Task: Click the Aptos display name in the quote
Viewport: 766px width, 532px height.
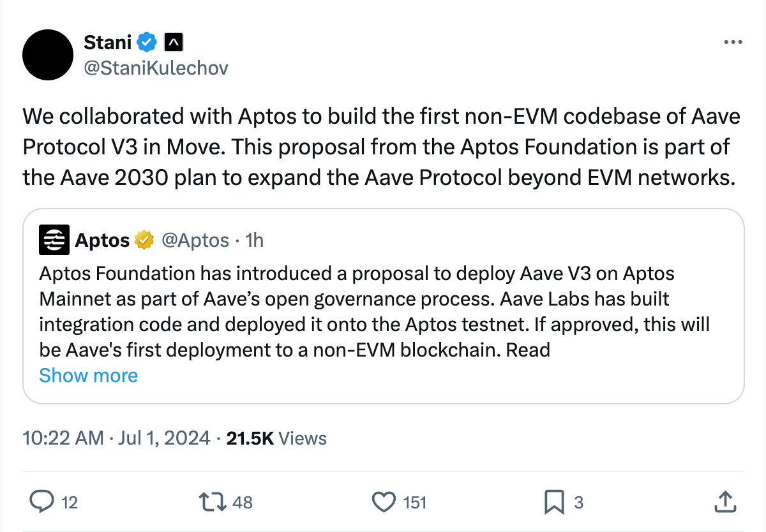Action: click(x=103, y=240)
